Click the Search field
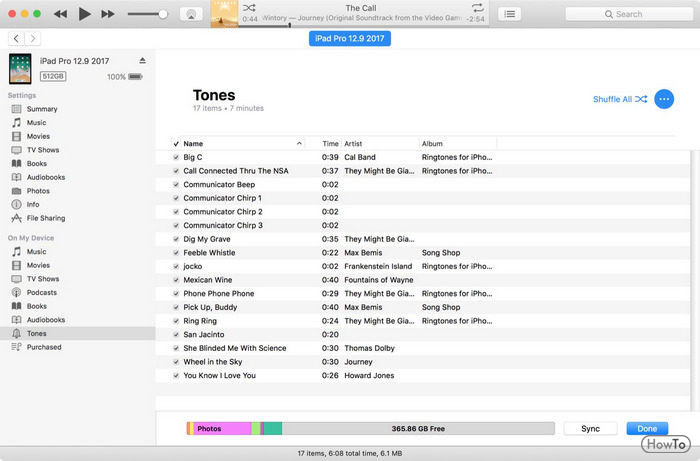This screenshot has width=700, height=461. (629, 14)
